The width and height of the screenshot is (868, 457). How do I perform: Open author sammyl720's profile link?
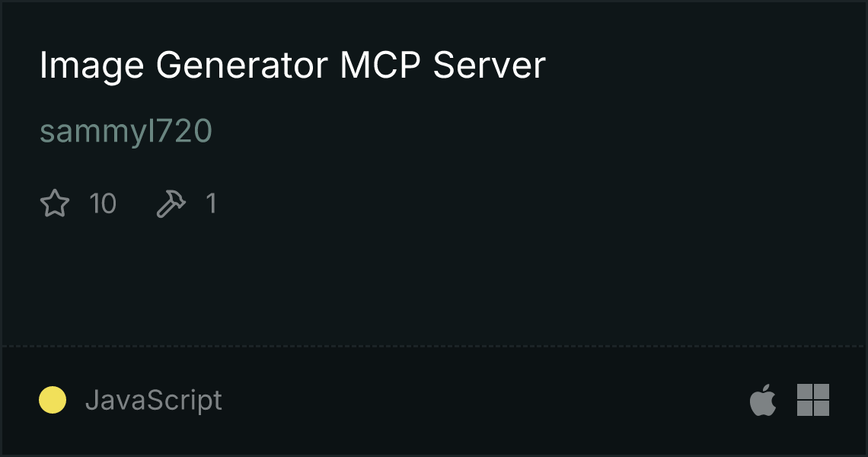(126, 131)
